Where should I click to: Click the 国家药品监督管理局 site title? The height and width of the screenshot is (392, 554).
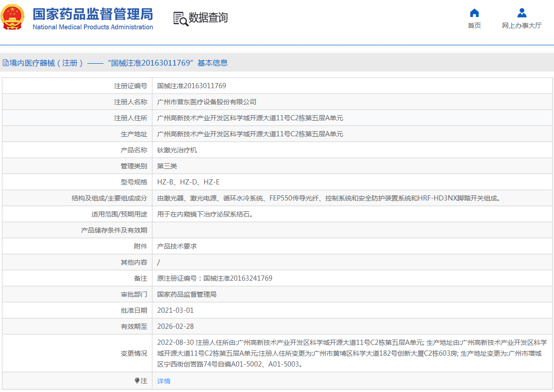92,14
